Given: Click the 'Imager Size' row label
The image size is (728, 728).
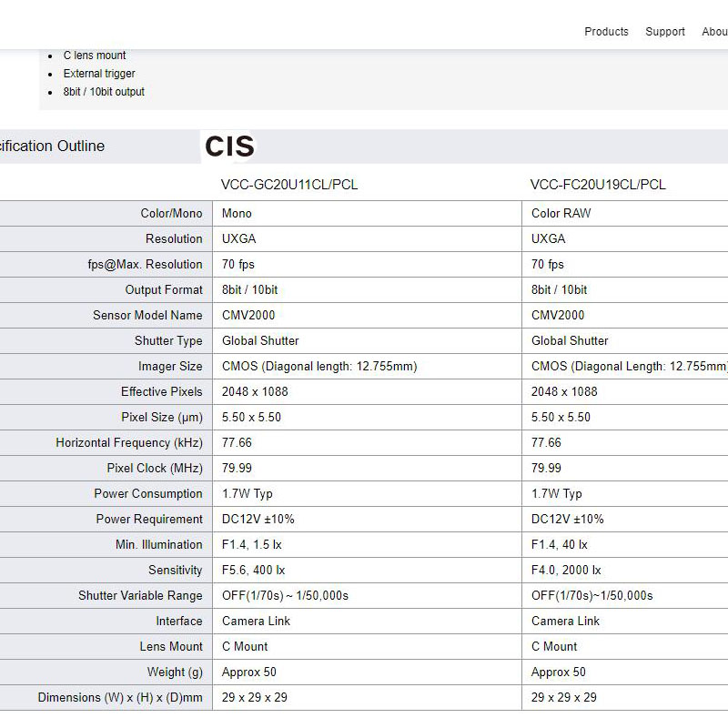Looking at the screenshot, I should [170, 367].
